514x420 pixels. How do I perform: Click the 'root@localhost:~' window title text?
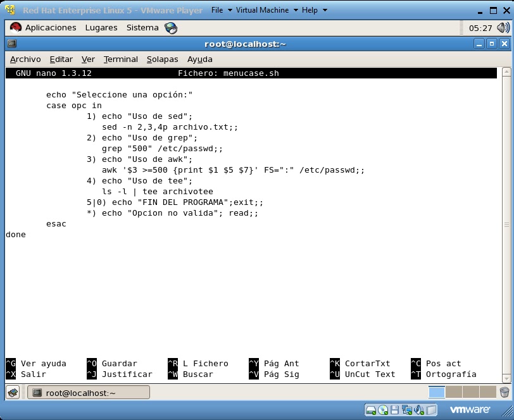[245, 44]
